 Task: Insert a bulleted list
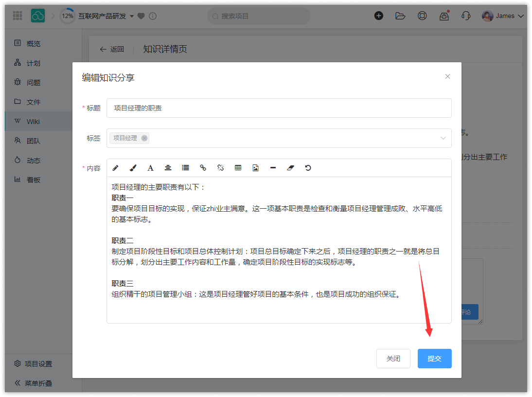[x=186, y=168]
